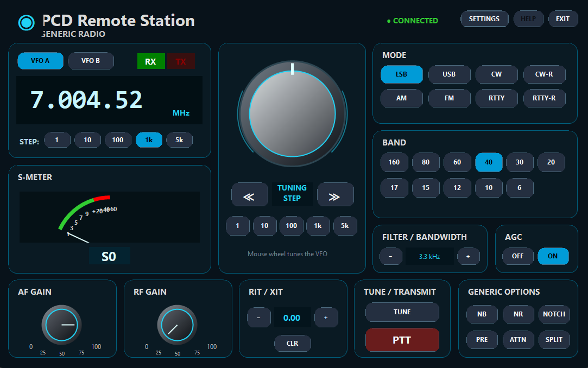Increase RIT/XIT offset with plus

tap(326, 318)
